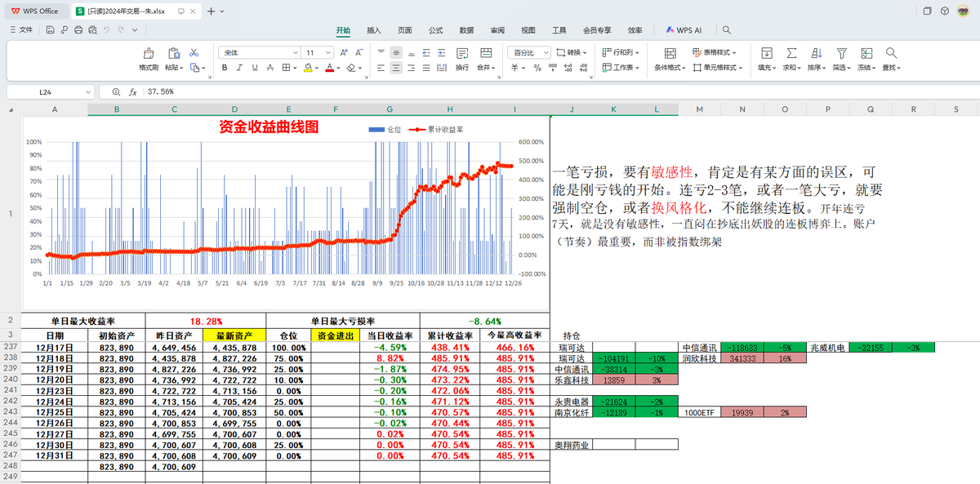Click the thousands separator 000 icon

click(551, 68)
